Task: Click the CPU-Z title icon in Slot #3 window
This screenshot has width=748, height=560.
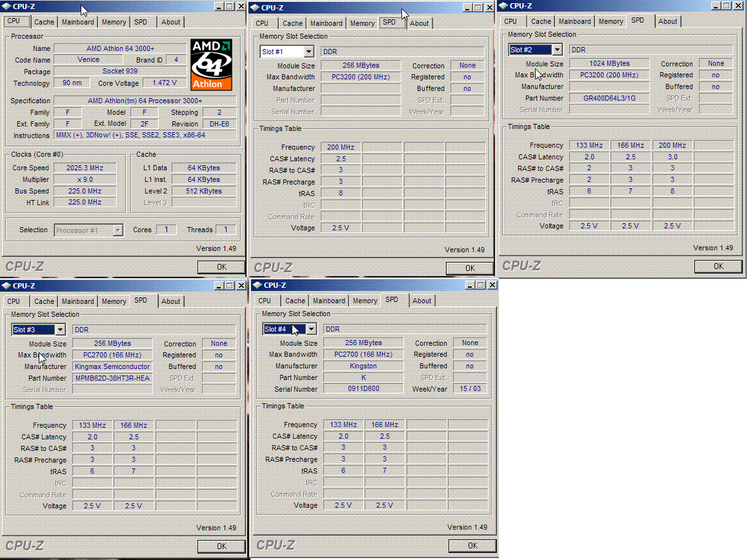Action: coord(6,286)
